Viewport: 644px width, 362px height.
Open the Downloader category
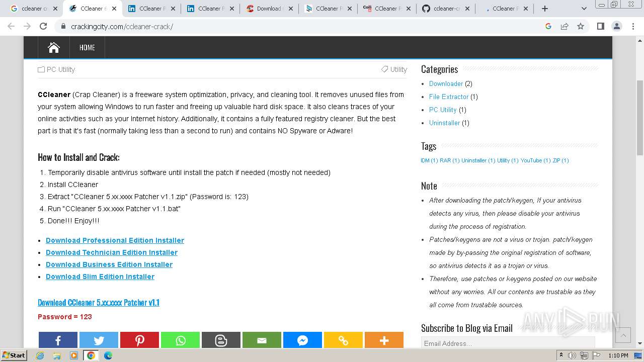(446, 83)
